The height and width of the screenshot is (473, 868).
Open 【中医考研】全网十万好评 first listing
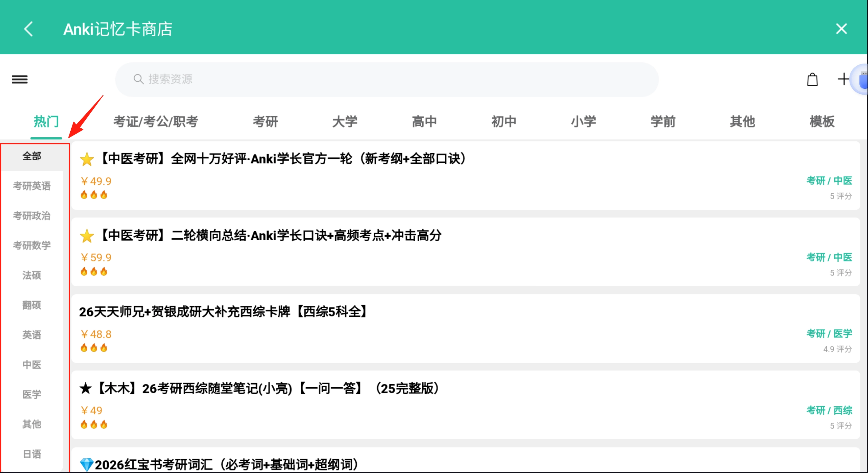pyautogui.click(x=283, y=159)
